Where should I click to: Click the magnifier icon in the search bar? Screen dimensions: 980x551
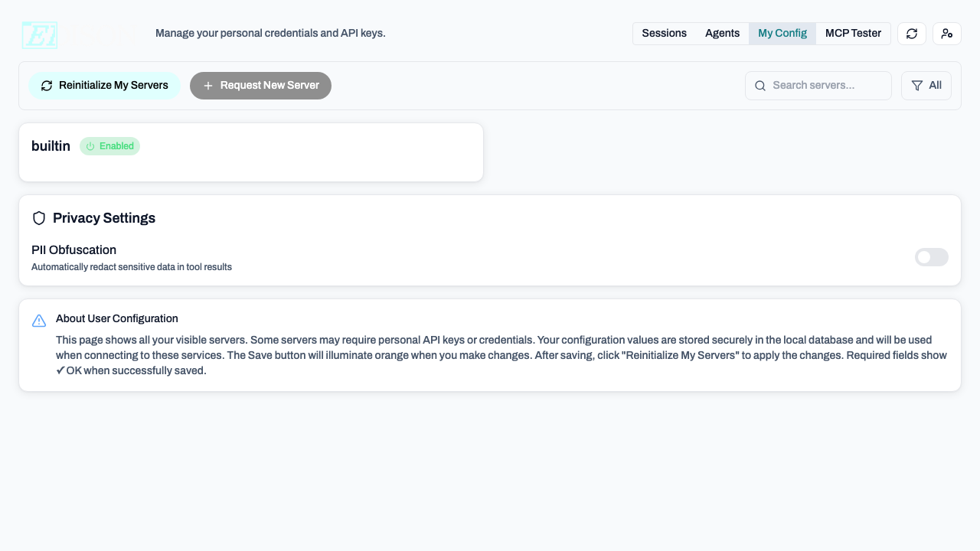click(x=760, y=86)
